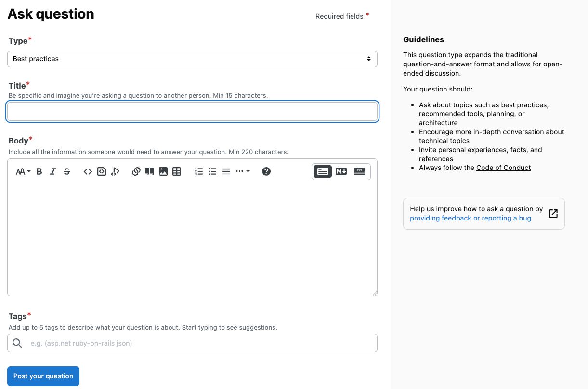
Task: Apply strikethrough formatting
Action: (67, 171)
